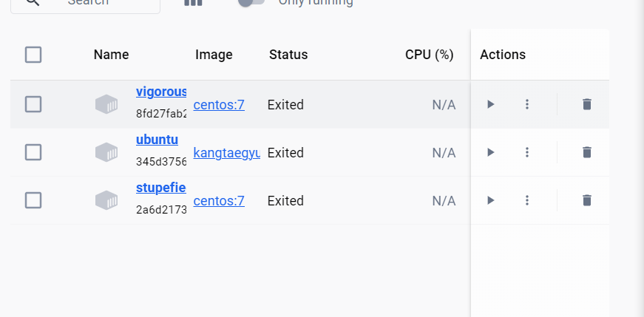
Task: Delete the ubuntu container
Action: coord(587,152)
